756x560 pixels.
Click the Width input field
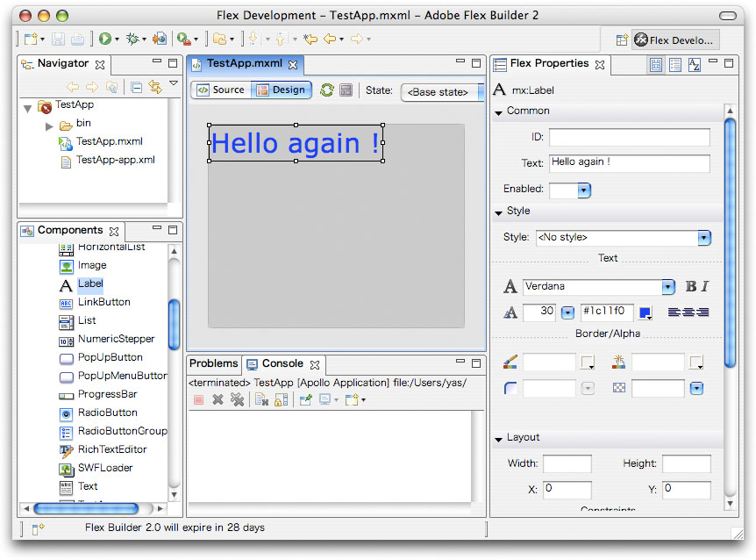tap(567, 464)
